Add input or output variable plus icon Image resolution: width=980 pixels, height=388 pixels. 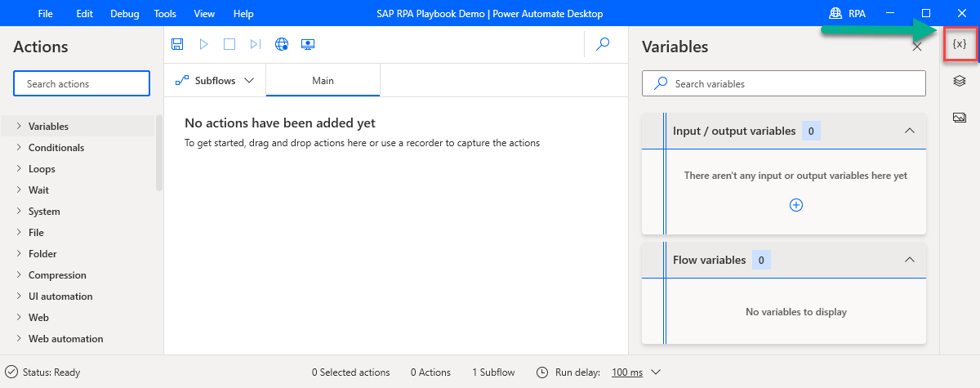(796, 205)
